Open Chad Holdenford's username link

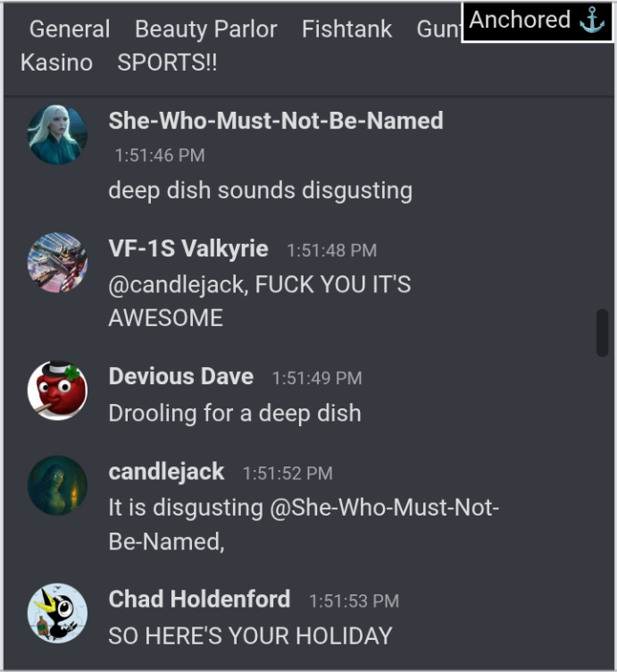[199, 599]
